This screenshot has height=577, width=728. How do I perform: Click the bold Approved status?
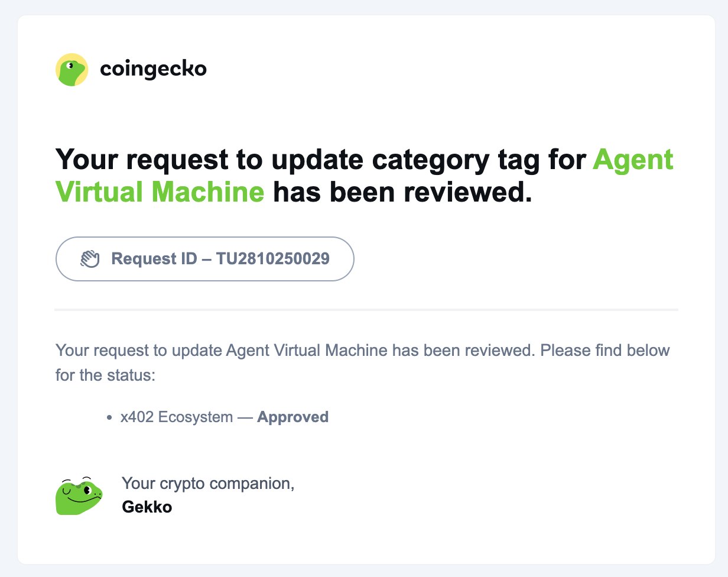[x=292, y=417]
